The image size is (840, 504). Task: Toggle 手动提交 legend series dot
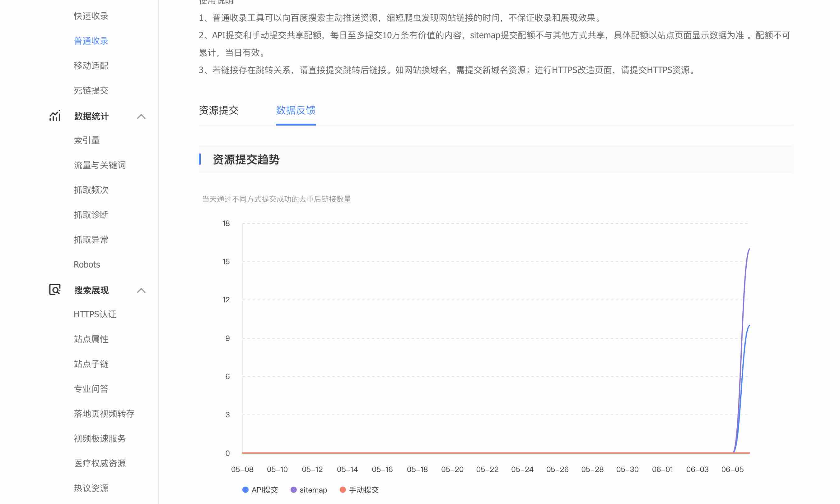tap(343, 490)
